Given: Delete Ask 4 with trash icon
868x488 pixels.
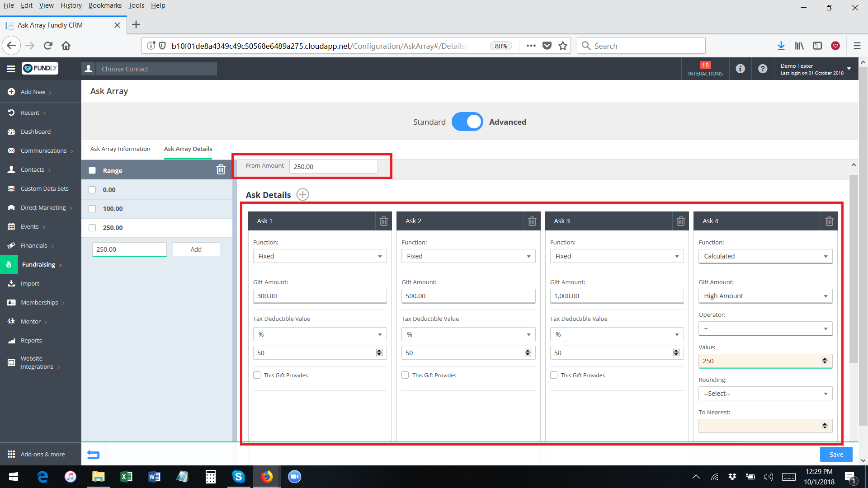Looking at the screenshot, I should [x=829, y=221].
